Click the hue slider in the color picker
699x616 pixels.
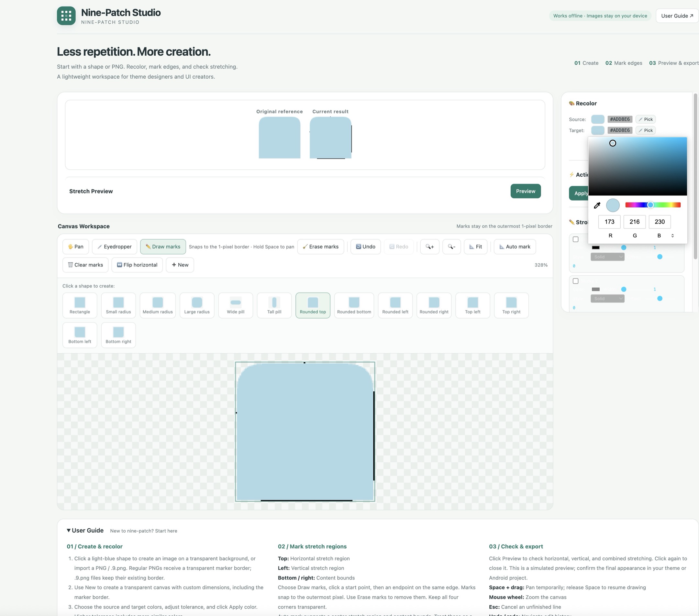click(x=652, y=205)
